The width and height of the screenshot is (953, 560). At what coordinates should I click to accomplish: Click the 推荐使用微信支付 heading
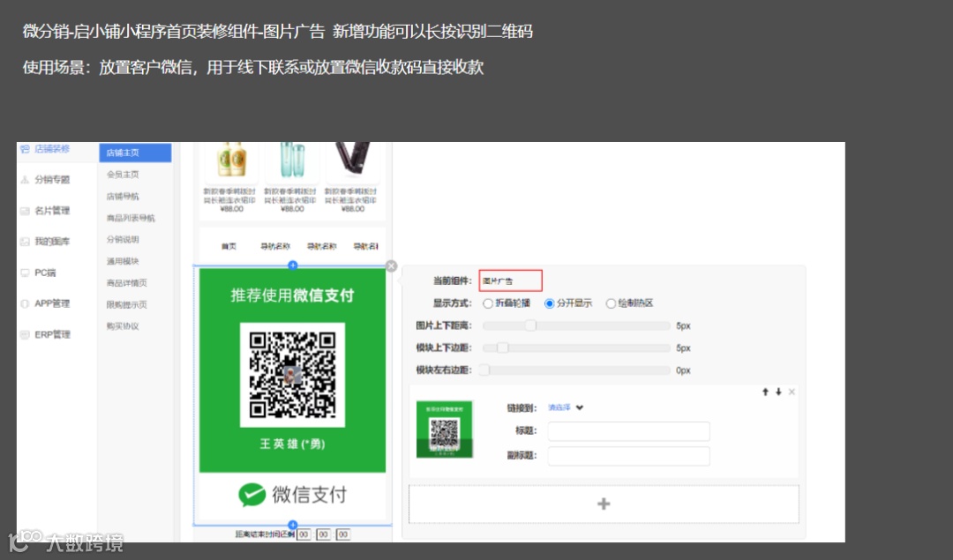tap(292, 295)
